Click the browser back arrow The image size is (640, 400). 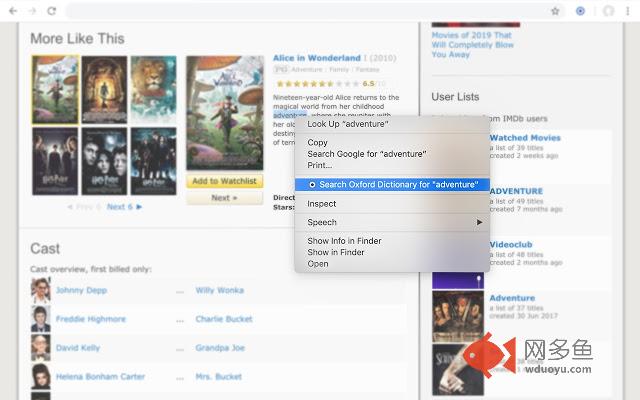pos(10,11)
